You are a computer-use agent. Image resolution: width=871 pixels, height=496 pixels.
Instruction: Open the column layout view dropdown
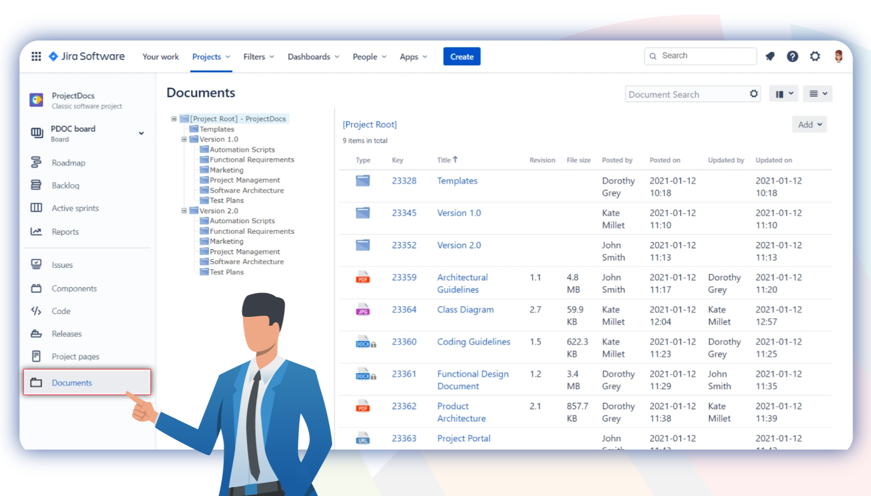point(785,94)
